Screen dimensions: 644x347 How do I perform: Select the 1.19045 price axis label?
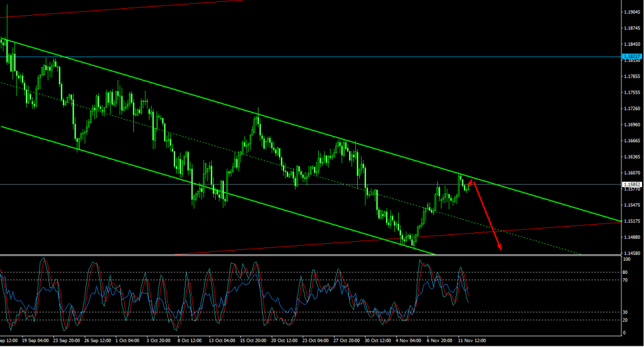[631, 12]
